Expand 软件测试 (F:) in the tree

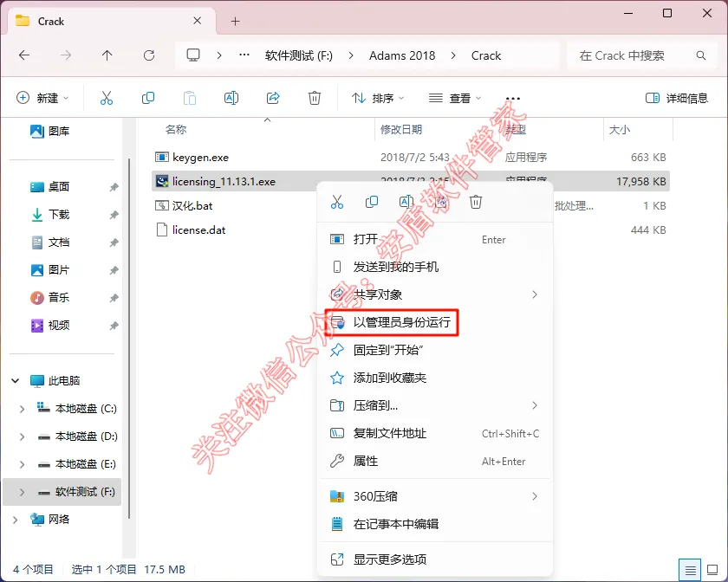[22, 492]
